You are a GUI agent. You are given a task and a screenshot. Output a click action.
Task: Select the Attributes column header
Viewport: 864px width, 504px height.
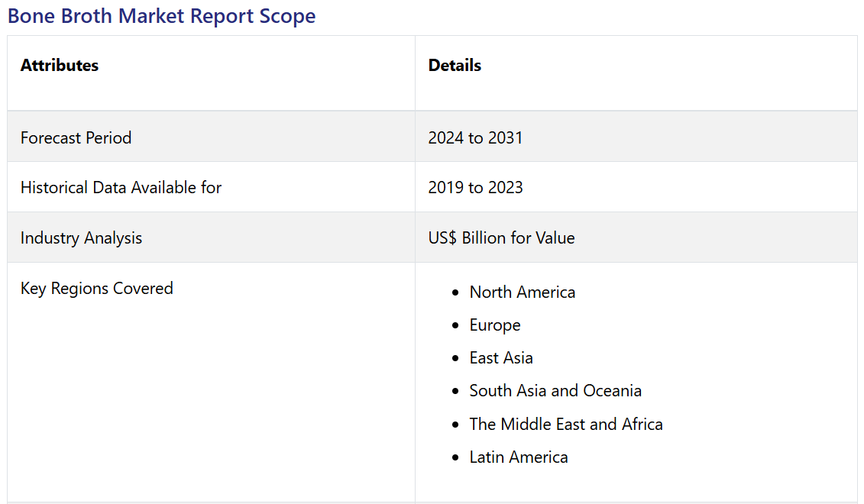[60, 66]
